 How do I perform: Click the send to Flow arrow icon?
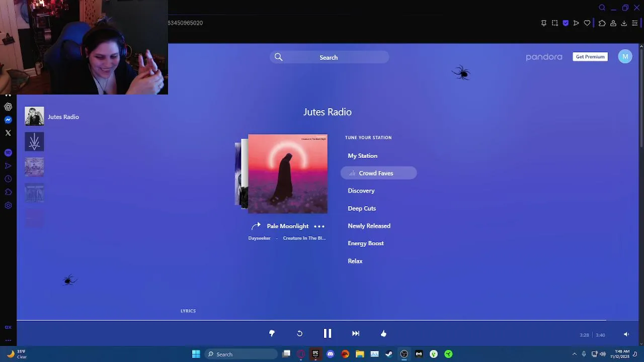point(576,23)
